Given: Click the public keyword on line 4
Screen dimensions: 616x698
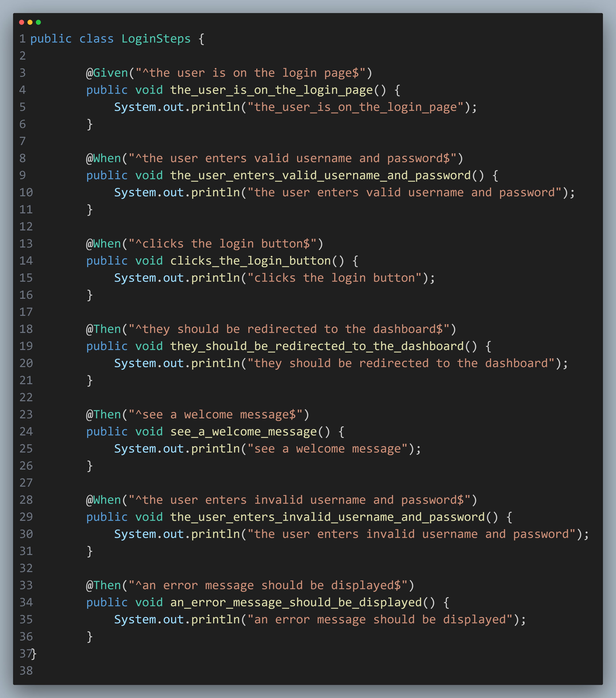Looking at the screenshot, I should tap(107, 90).
